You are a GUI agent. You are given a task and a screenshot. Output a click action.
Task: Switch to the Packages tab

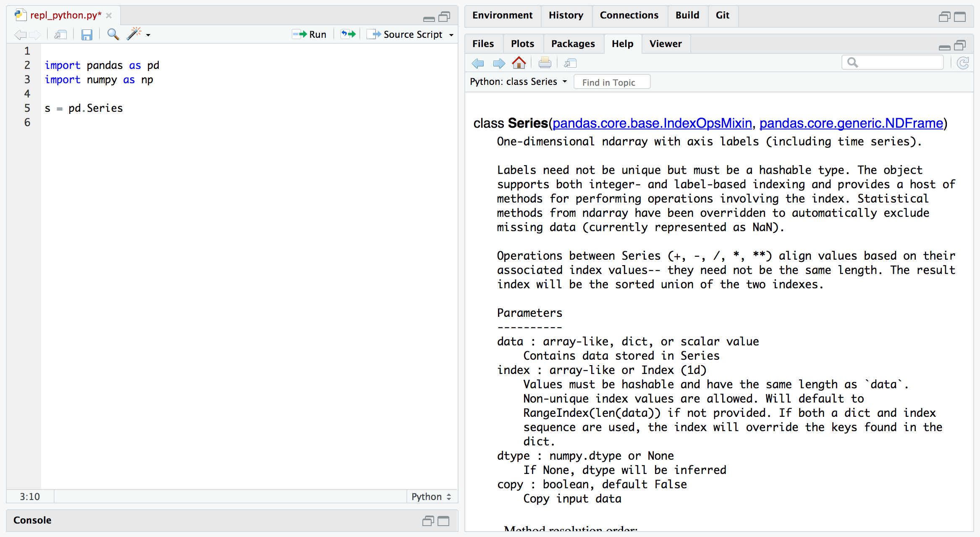point(573,44)
